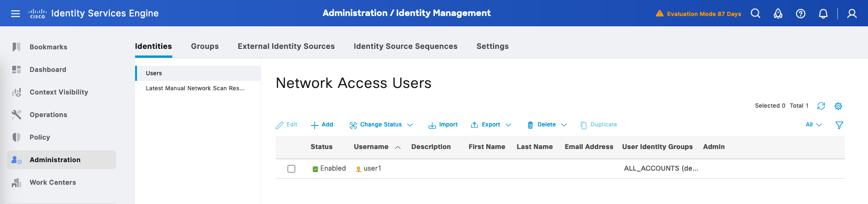The width and height of the screenshot is (868, 204).
Task: Click the filter funnel icon
Action: (839, 125)
